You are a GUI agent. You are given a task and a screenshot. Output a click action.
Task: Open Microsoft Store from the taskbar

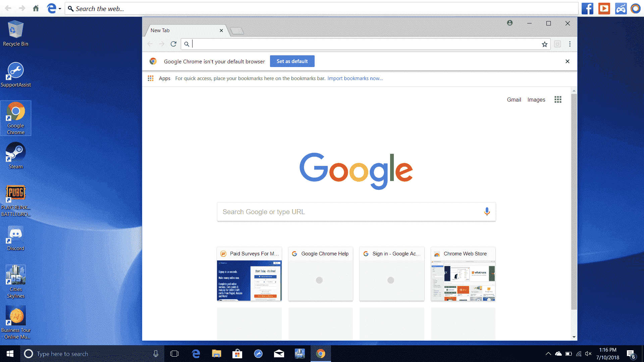(x=237, y=354)
